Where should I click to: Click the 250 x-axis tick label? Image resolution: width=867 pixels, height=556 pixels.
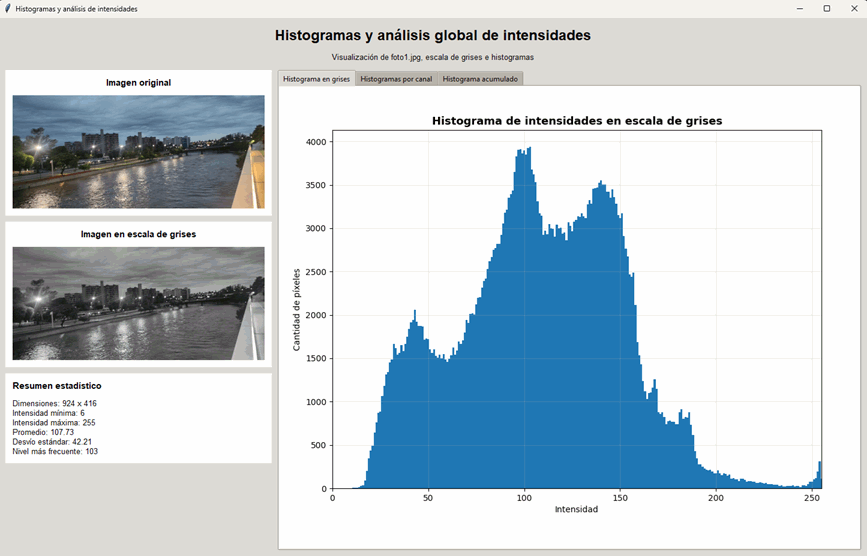coord(812,498)
